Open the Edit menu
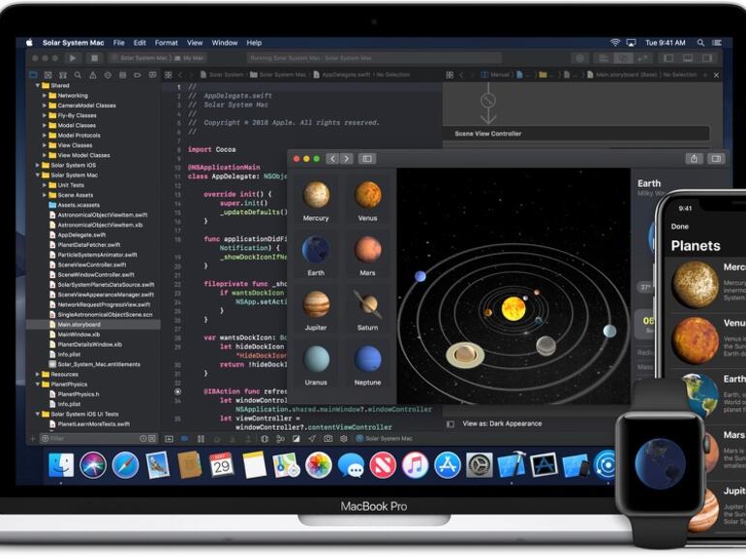Screen dimensions: 746x560 coord(140,43)
